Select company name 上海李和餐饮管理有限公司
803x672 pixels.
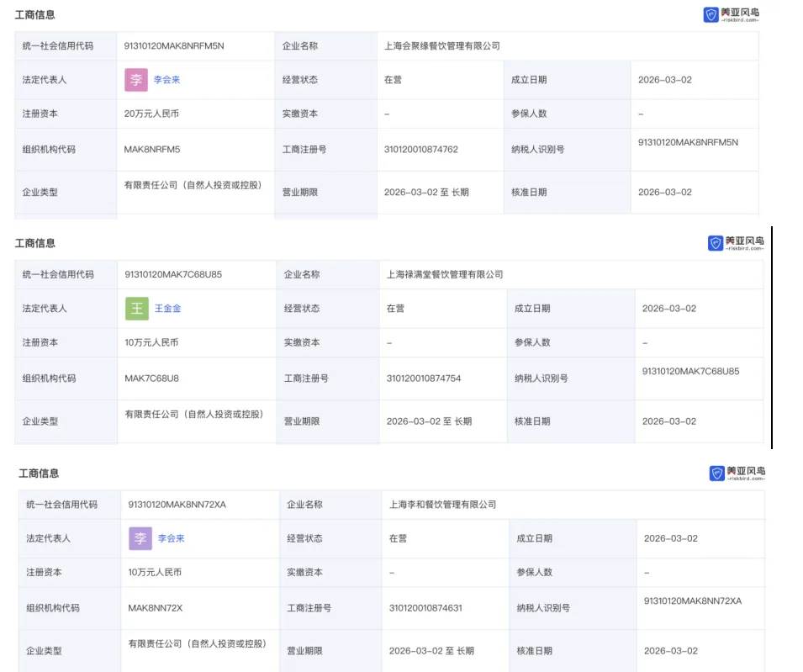[442, 505]
